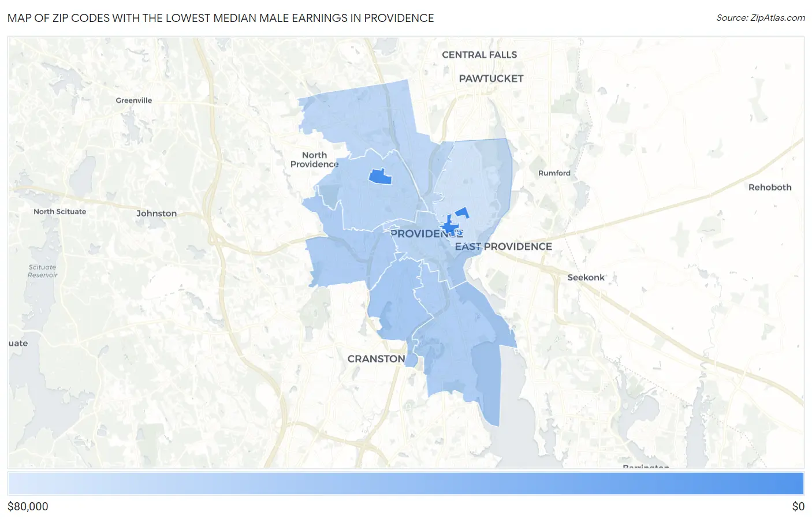This screenshot has height=519, width=812.
Task: Click the Source: ZipAtlas.com attribution text
Action: (x=760, y=18)
